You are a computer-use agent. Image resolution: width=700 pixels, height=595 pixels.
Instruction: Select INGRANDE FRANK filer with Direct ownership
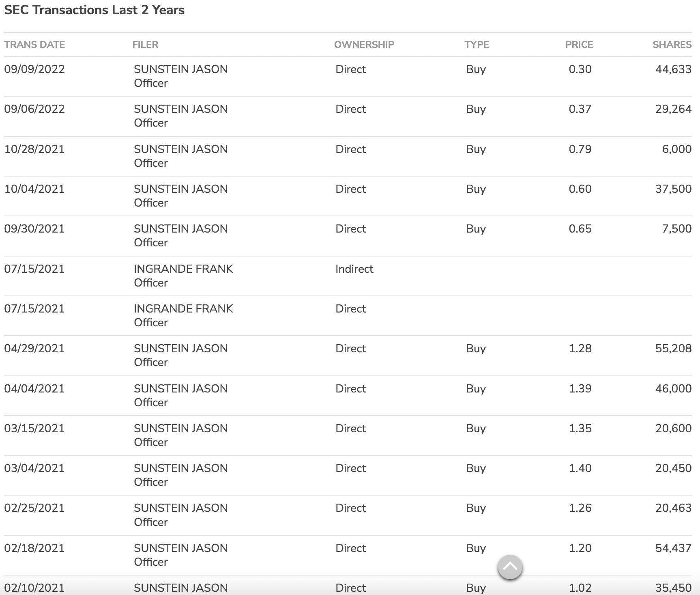(x=183, y=309)
